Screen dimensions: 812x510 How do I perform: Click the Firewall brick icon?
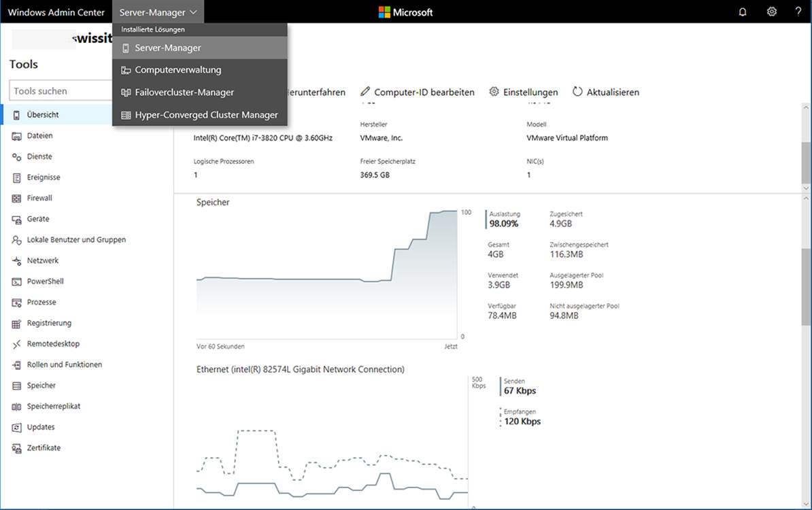[16, 199]
